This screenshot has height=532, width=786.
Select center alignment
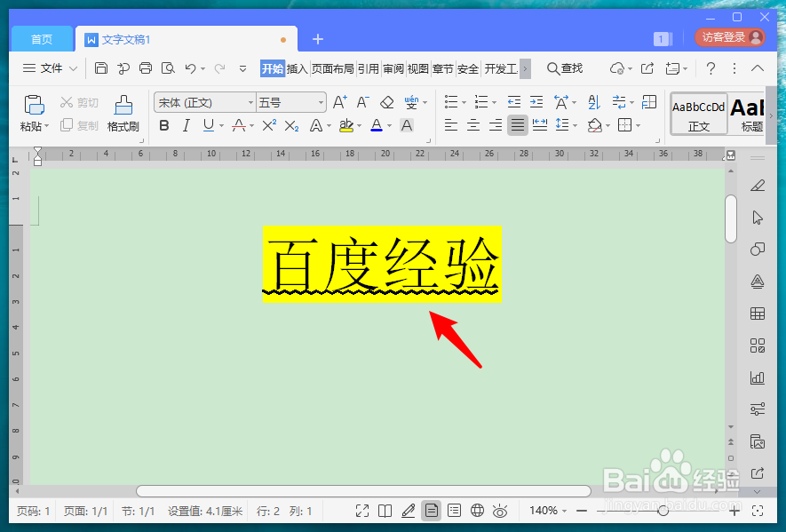[473, 125]
